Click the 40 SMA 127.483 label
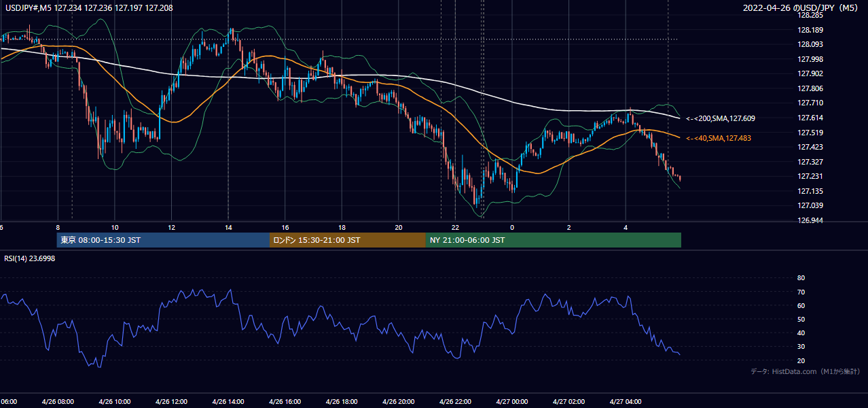This screenshot has width=868, height=408. 719,138
